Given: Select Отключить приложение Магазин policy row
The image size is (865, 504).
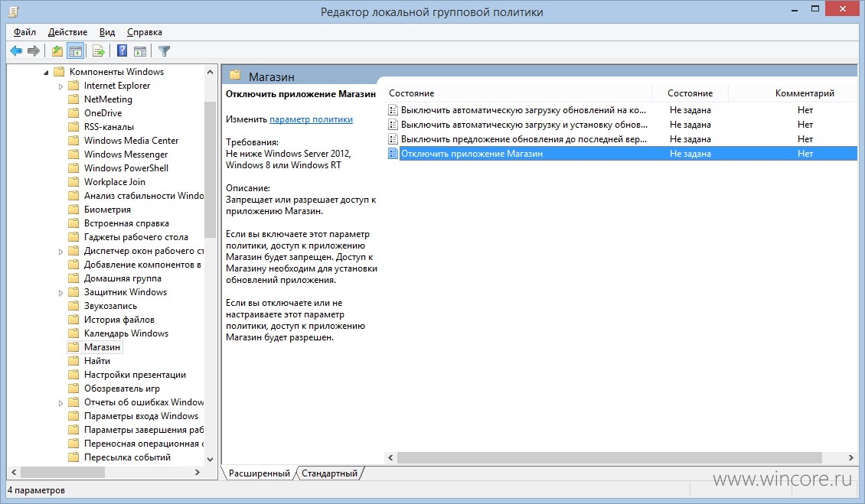Looking at the screenshot, I should (622, 153).
